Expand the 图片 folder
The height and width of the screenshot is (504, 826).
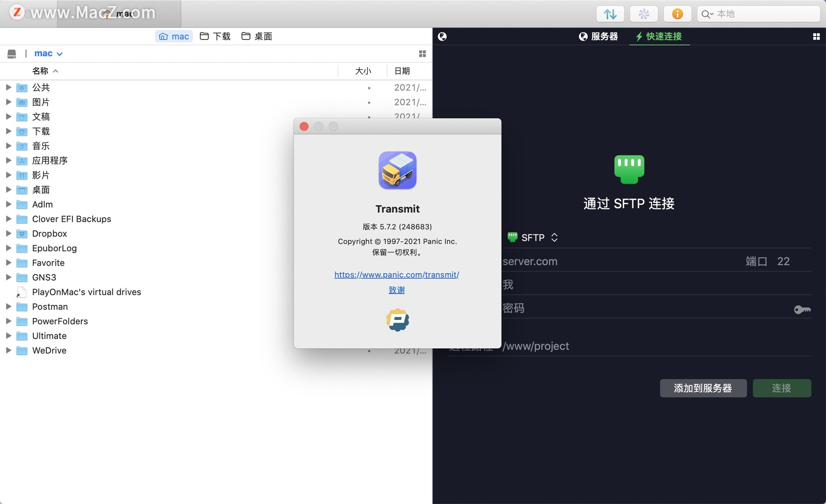8,102
